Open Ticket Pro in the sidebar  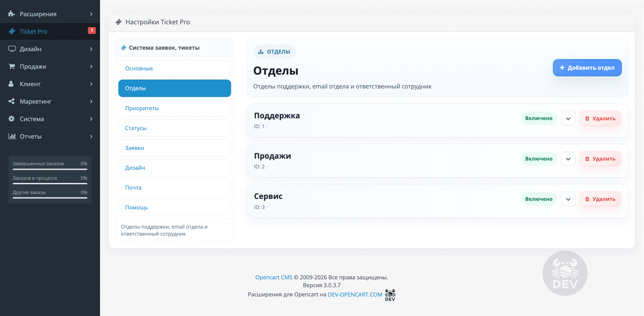pos(50,31)
